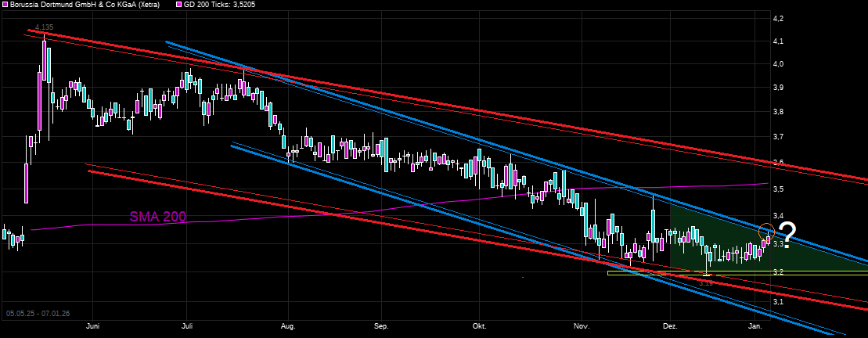Click the '3,5' price axis label
This screenshot has height=338, width=868.
click(778, 189)
